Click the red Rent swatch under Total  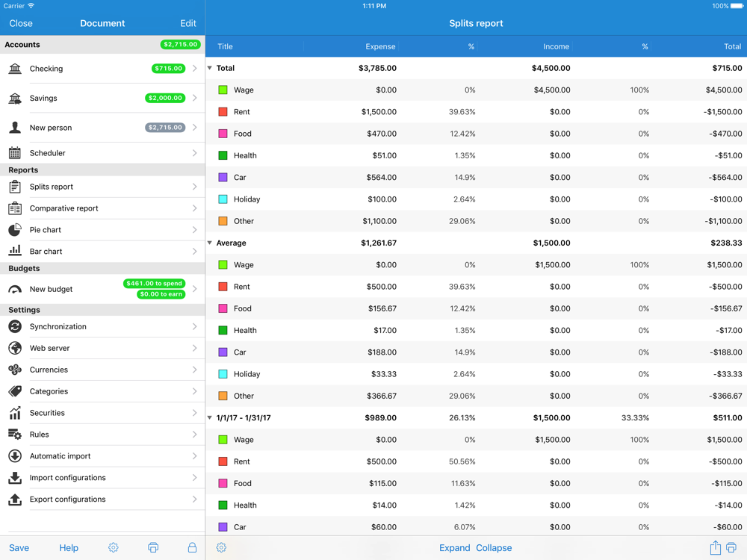point(223,112)
